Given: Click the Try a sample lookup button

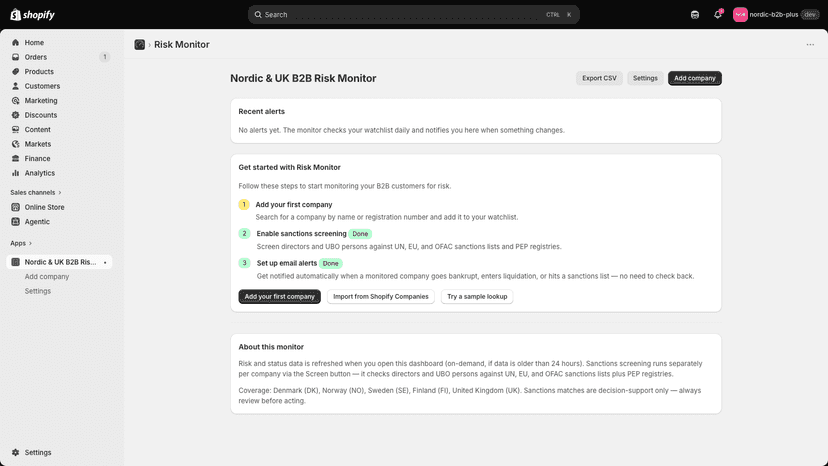Looking at the screenshot, I should pyautogui.click(x=477, y=296).
